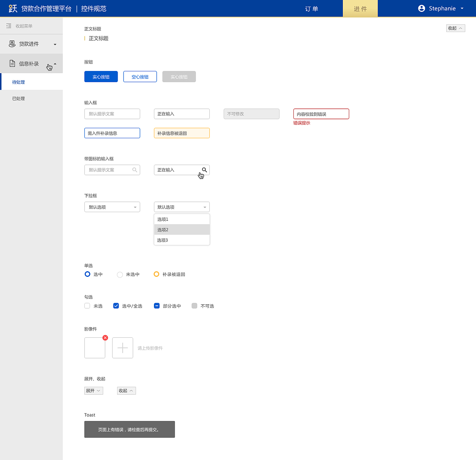Image resolution: width=476 pixels, height=460 pixels.
Task: Uncheck the 选中/全选 checkbox
Action: point(116,306)
